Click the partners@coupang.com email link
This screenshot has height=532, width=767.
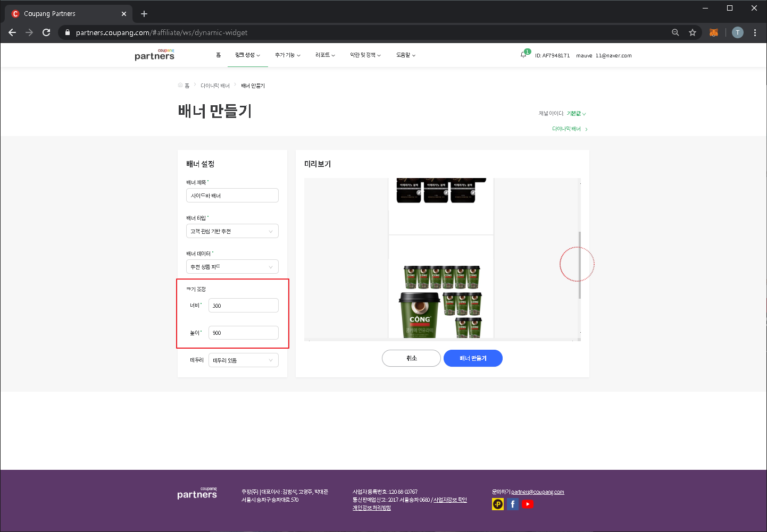[538, 492]
